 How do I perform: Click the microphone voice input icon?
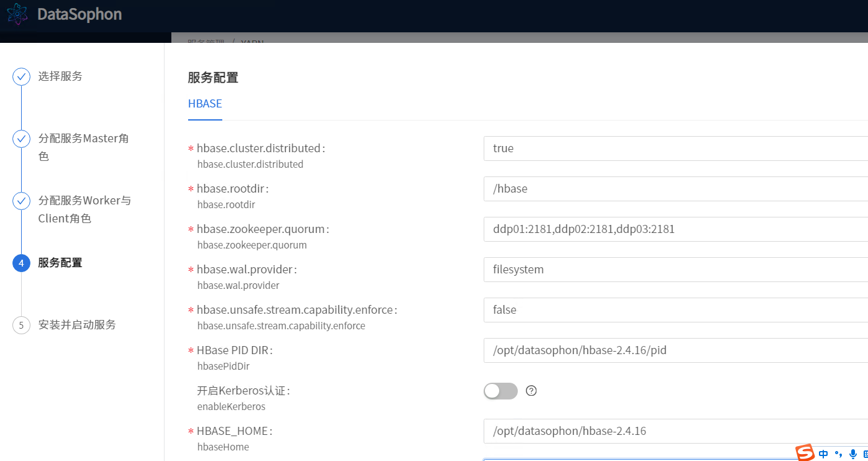[853, 454]
